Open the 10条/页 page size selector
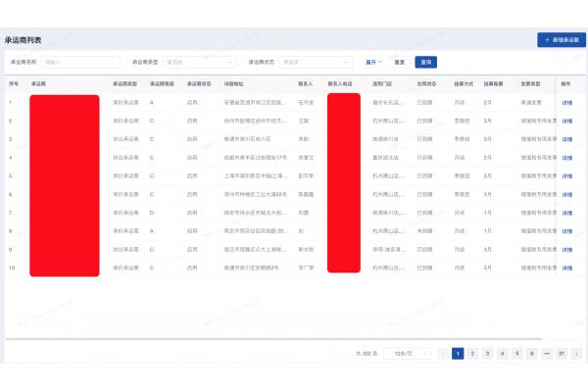 [406, 353]
